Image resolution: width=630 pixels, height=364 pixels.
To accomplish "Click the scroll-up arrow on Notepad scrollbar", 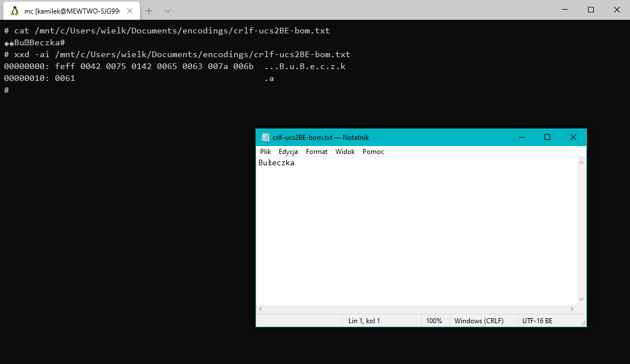I will coord(581,161).
